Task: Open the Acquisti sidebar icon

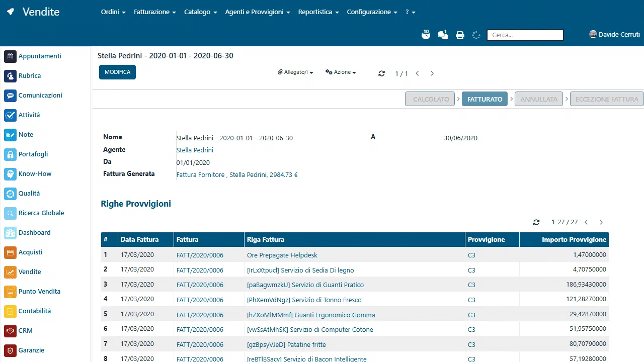Action: coord(11,252)
